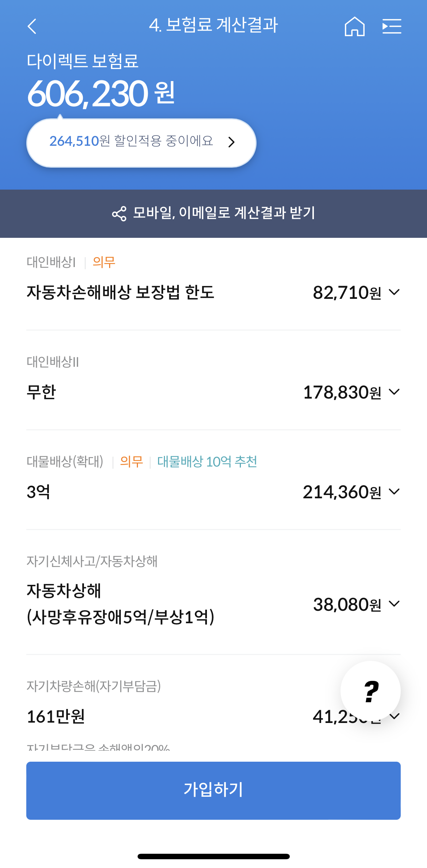
Task: Tap the back arrow icon
Action: (x=32, y=26)
